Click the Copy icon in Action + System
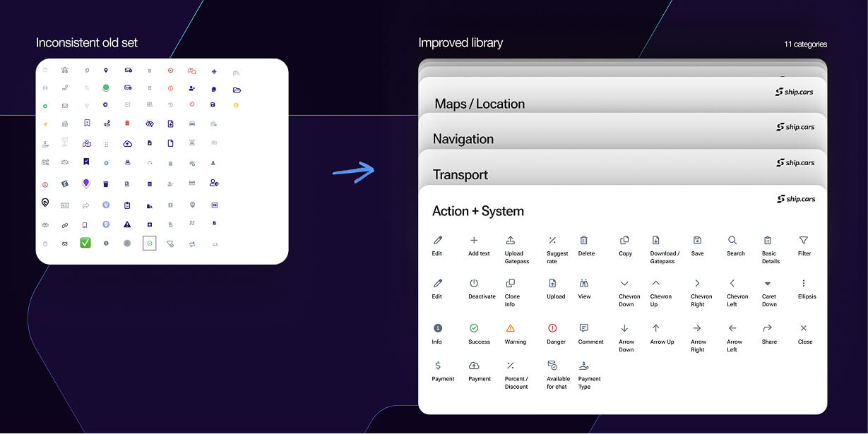This screenshot has width=868, height=434. [x=624, y=239]
